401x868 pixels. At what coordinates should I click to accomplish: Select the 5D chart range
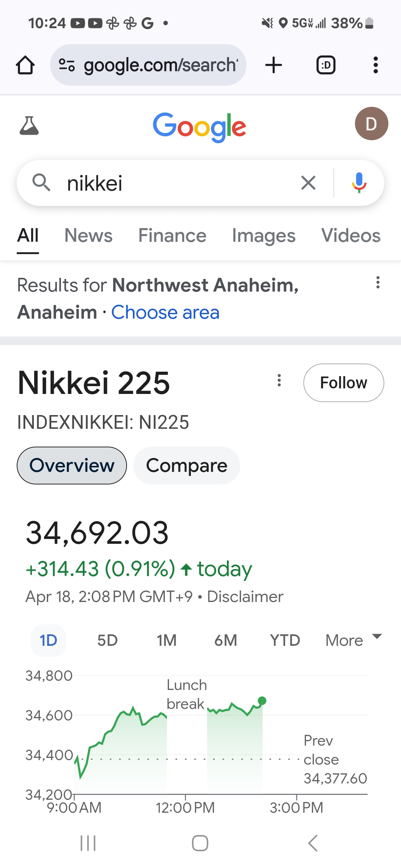click(107, 640)
